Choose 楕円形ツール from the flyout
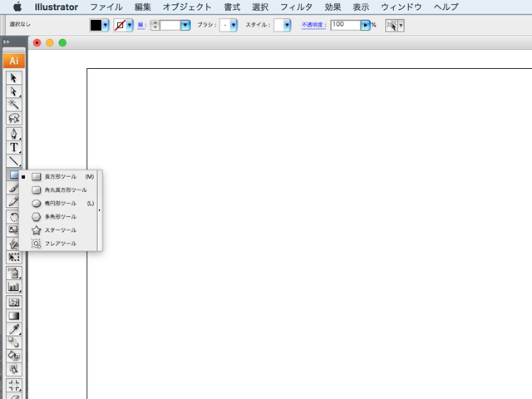 [60, 204]
